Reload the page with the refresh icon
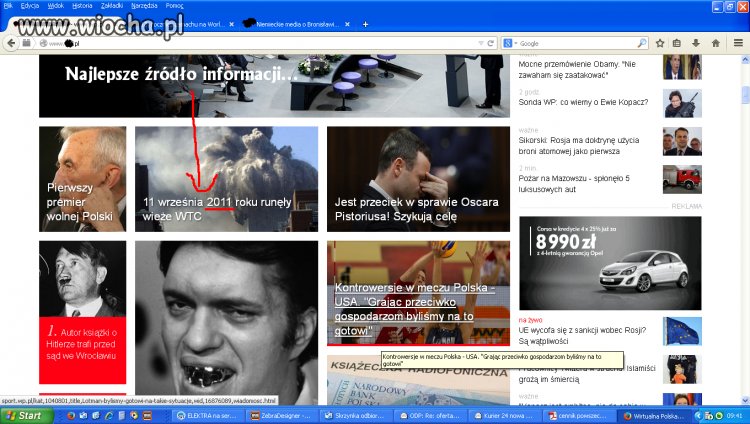The width and height of the screenshot is (750, 424). coord(491,43)
